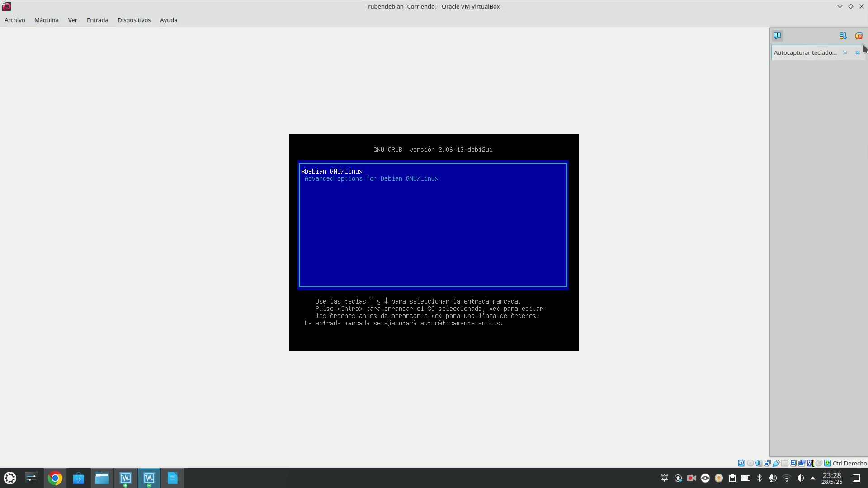Click the CPU virtualization status icon

810,463
